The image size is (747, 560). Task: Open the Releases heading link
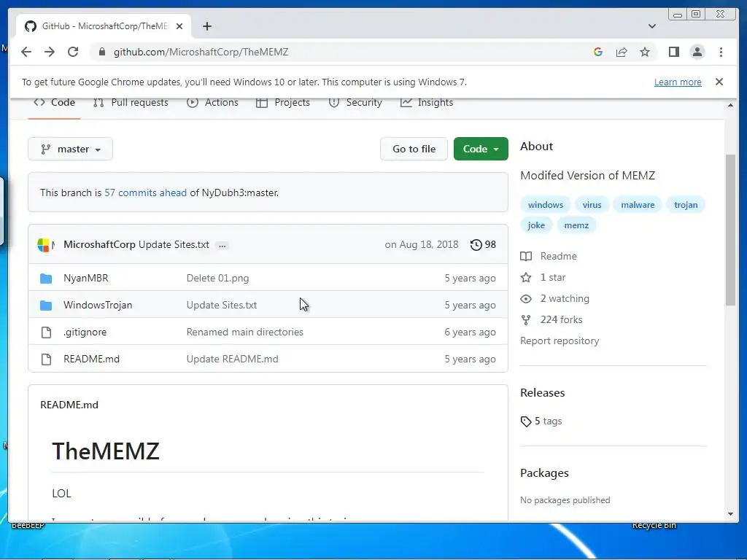point(543,393)
